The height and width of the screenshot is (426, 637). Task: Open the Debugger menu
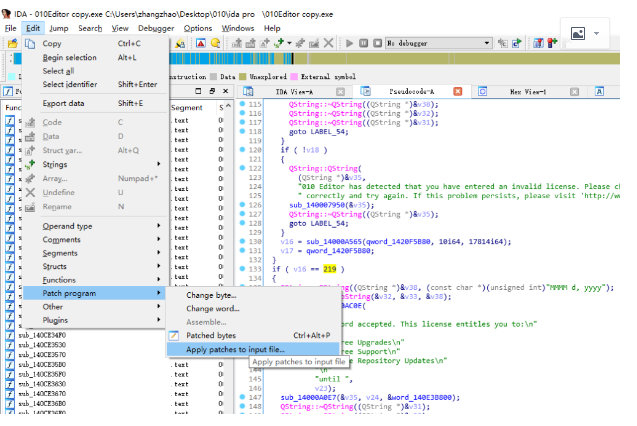156,28
